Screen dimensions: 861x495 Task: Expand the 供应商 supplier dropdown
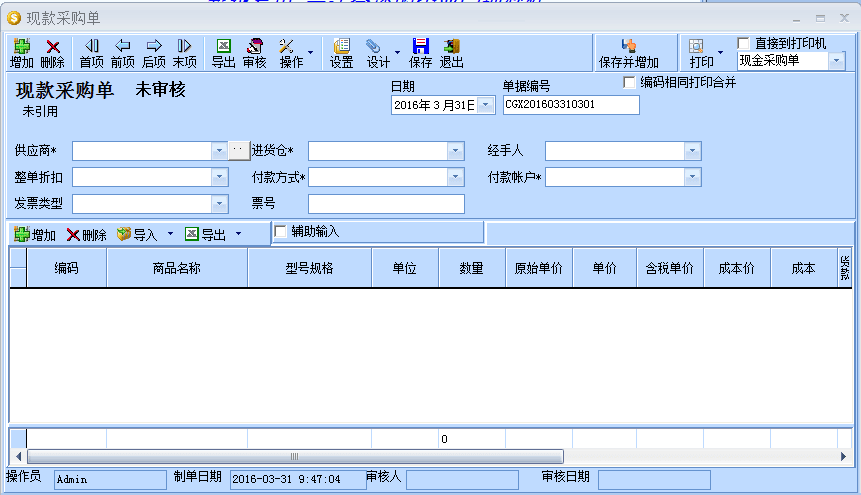(x=219, y=150)
